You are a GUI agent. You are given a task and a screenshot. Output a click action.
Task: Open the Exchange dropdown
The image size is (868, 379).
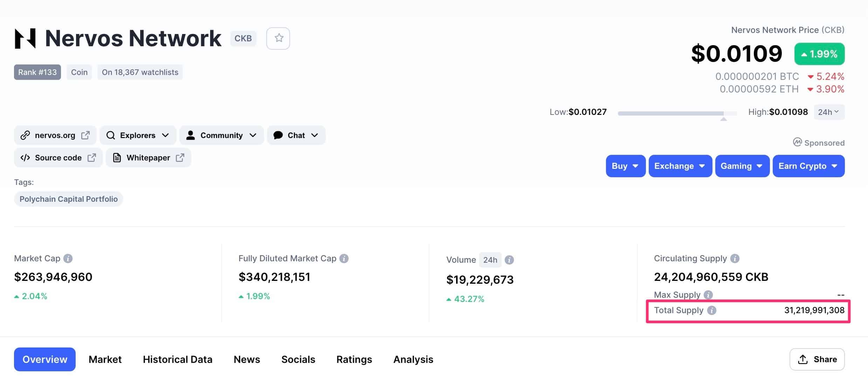coord(680,166)
